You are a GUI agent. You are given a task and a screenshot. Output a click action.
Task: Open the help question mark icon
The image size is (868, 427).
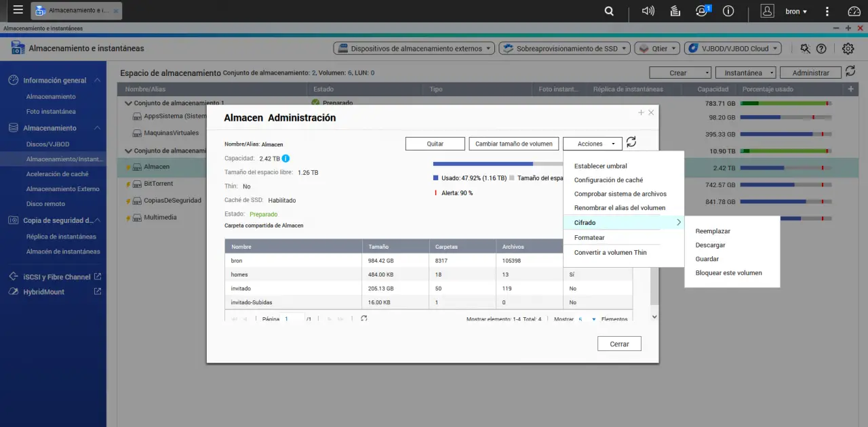pyautogui.click(x=821, y=49)
